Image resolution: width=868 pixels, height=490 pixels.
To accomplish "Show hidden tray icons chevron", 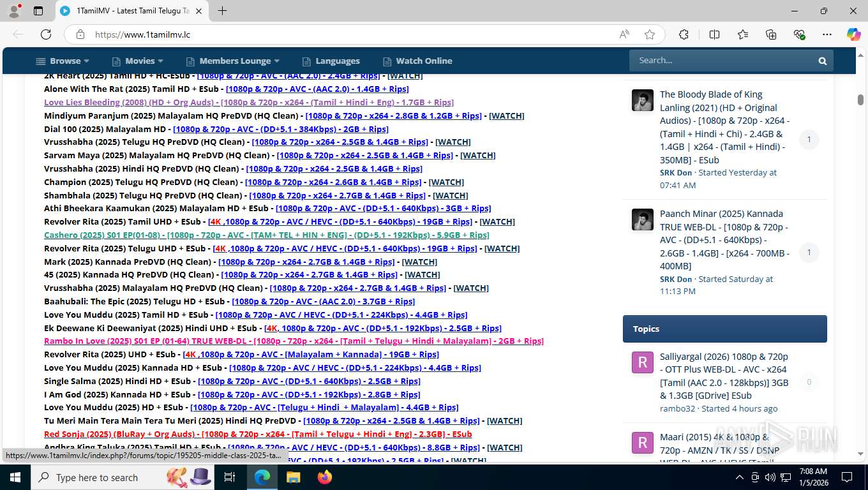I will click(740, 477).
